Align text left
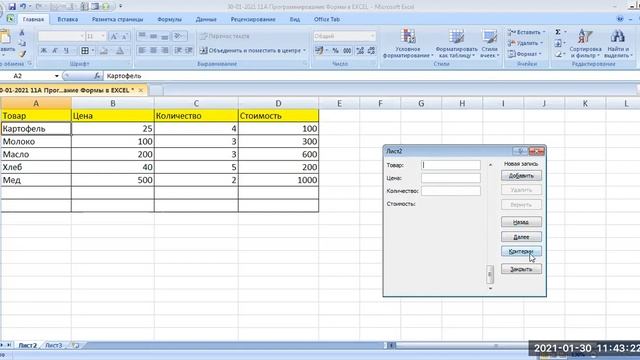The width and height of the screenshot is (640, 360). pyautogui.click(x=142, y=51)
